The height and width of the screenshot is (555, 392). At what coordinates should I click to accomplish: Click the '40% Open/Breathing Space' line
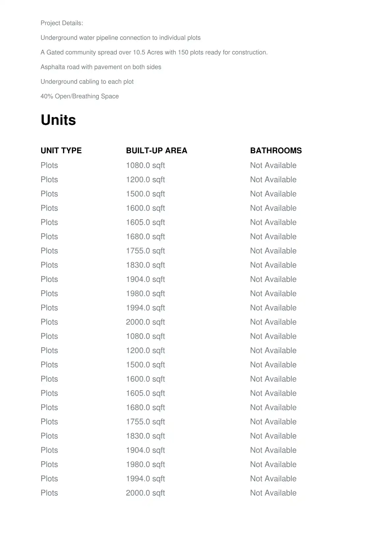pos(80,96)
